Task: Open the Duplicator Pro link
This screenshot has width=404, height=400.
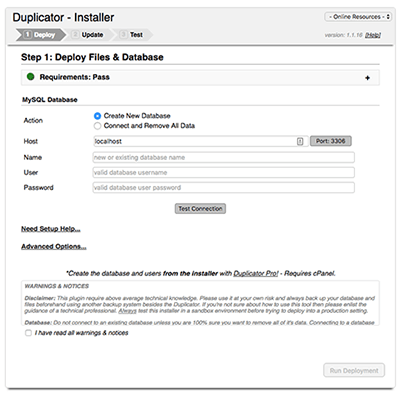Action: (256, 273)
